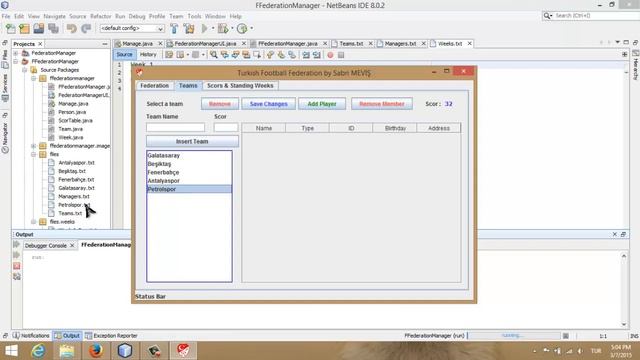Collapse the files package node

[33, 154]
